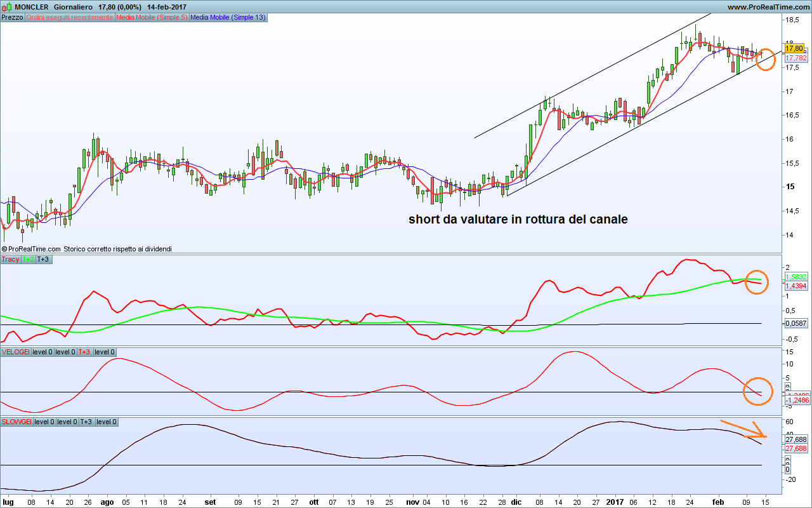Viewport: 812px width, 508px height.
Task: Select the Media Mobile (Simple 13) label
Action: [x=228, y=18]
